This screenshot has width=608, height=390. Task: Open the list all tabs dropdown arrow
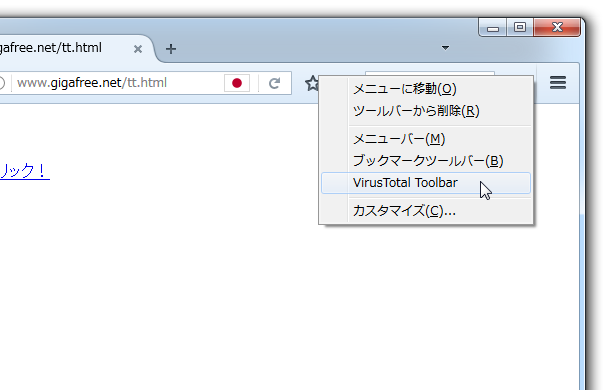[445, 48]
